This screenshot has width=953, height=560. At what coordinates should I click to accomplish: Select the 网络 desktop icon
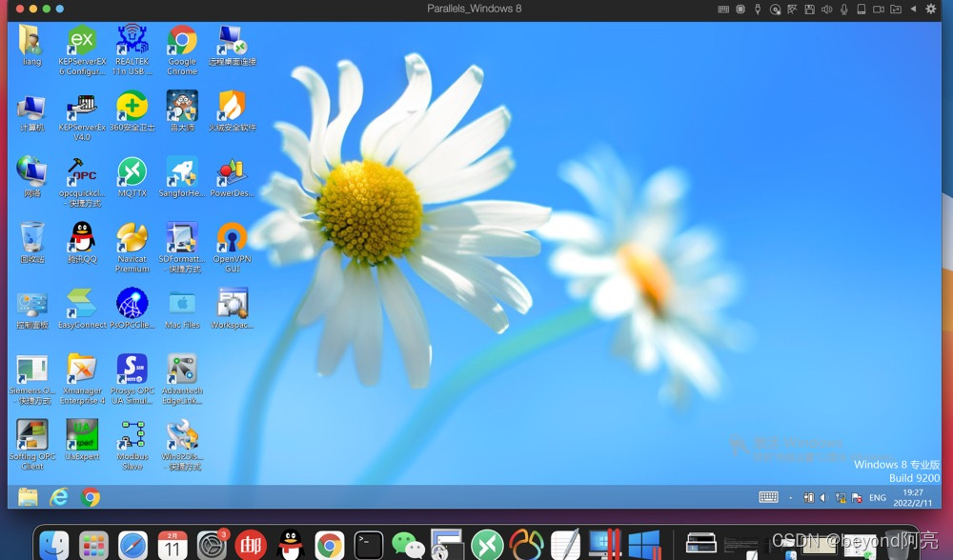(x=31, y=177)
